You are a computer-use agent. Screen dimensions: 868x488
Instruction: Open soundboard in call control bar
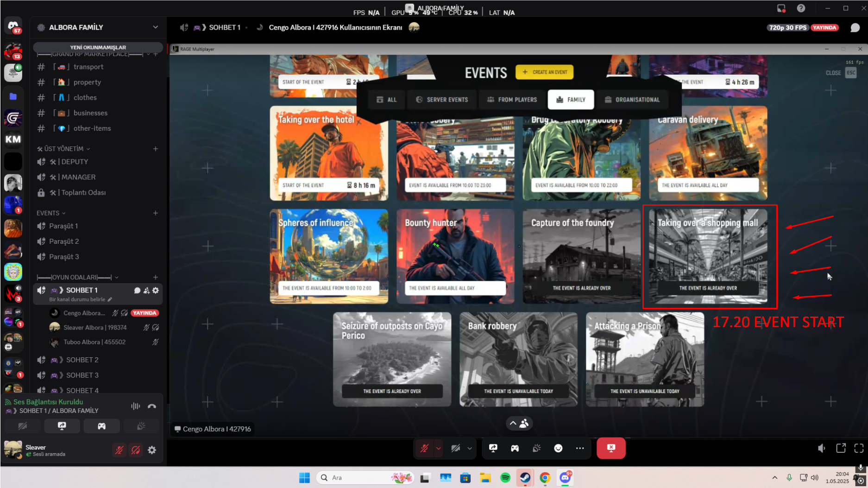pyautogui.click(x=536, y=448)
